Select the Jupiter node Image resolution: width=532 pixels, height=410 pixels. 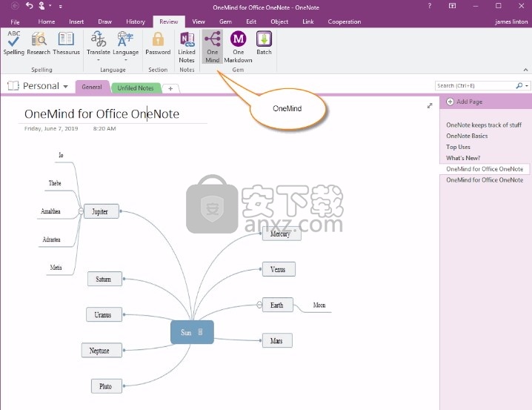click(101, 211)
